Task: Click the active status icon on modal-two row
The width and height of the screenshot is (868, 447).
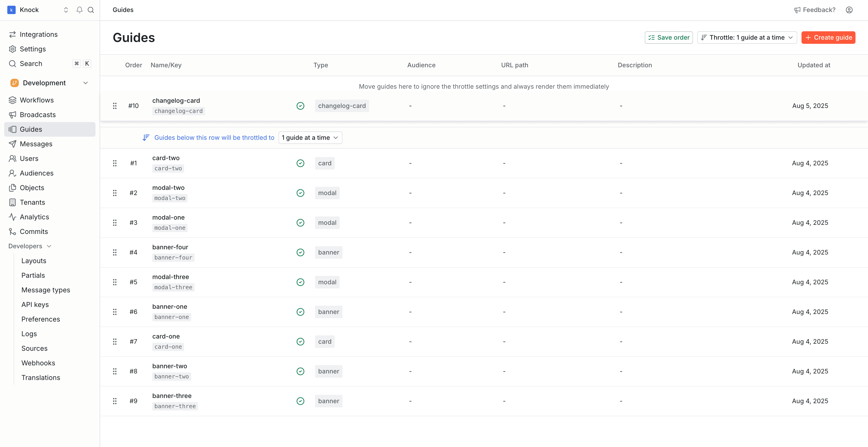Action: click(300, 193)
